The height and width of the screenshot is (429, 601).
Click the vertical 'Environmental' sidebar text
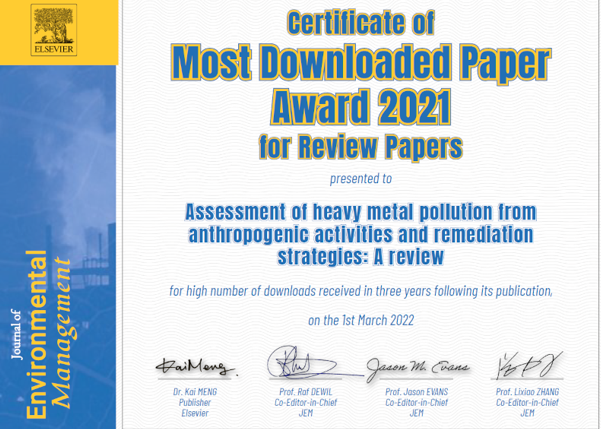coord(37,334)
